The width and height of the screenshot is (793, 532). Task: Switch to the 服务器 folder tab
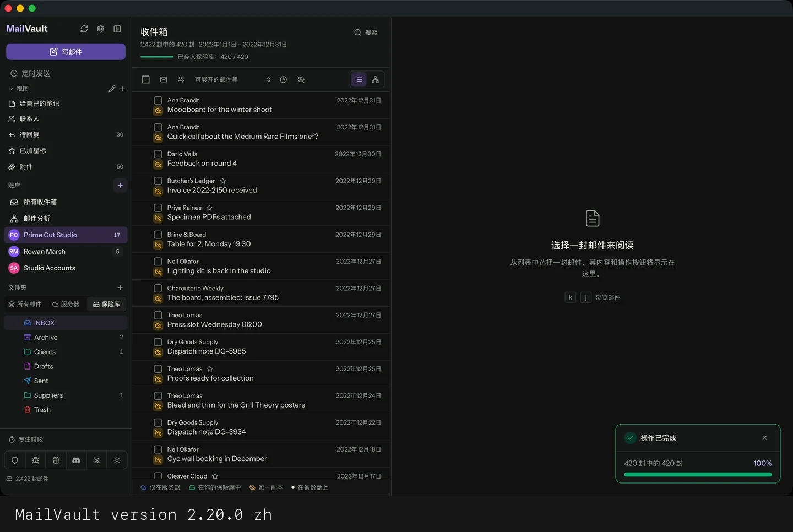point(66,304)
